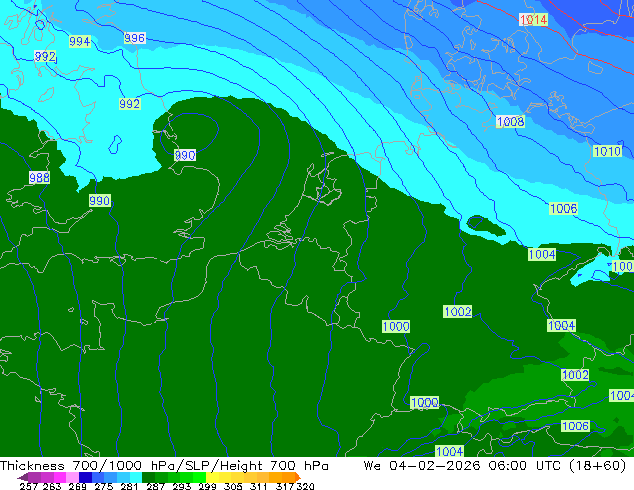This screenshot has width=634, height=490.
Task: Click the SLP text in the title
Action: click(197, 466)
